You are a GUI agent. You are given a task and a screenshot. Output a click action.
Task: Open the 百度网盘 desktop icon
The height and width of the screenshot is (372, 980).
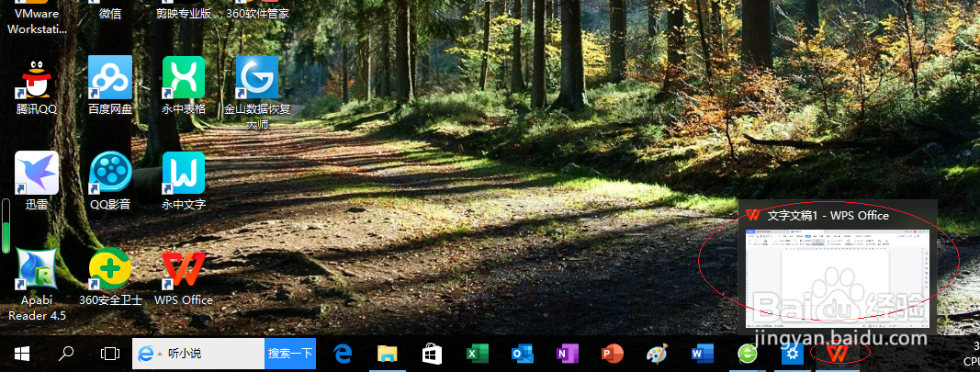click(110, 85)
